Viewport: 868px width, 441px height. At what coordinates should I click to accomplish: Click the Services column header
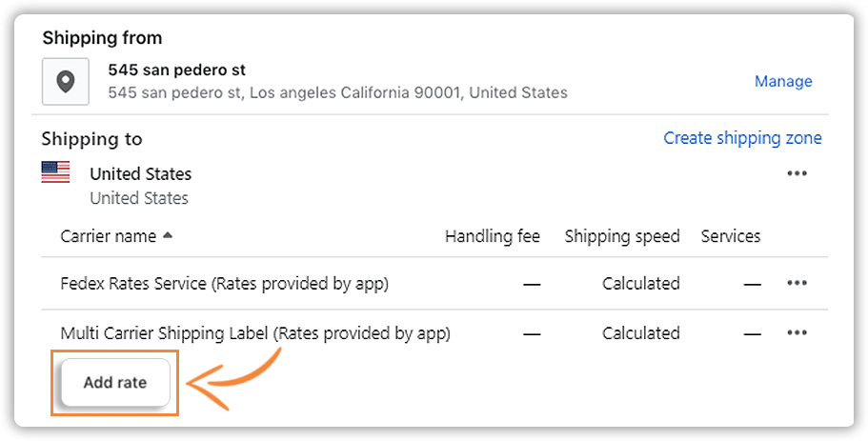(x=730, y=236)
